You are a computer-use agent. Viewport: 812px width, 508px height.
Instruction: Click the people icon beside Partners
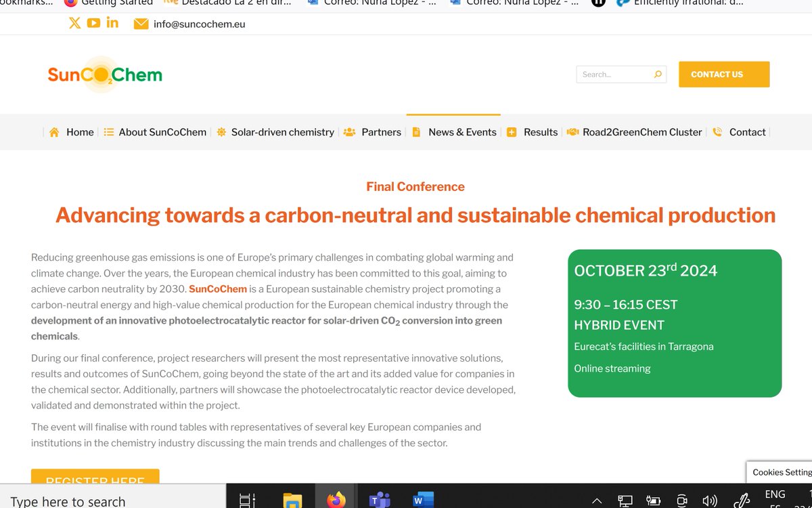349,132
